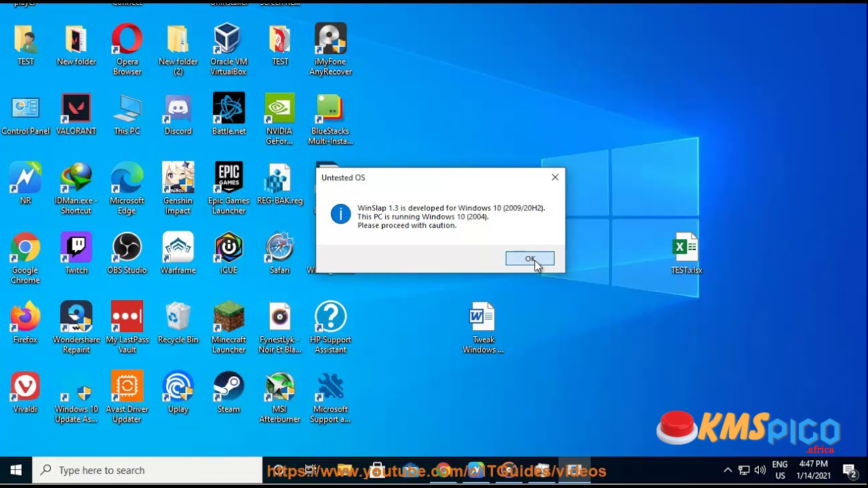Image resolution: width=868 pixels, height=488 pixels.
Task: Close the Untested OS dialog
Action: 555,178
